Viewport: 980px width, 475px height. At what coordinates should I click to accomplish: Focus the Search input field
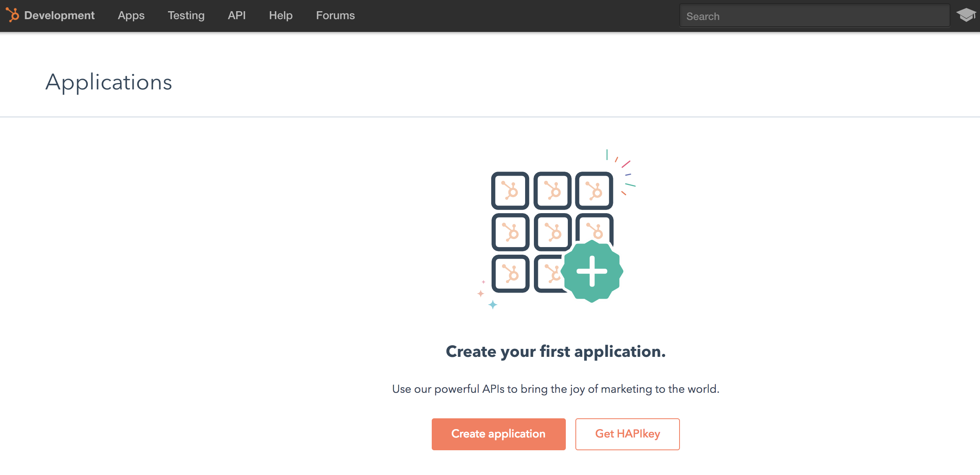[814, 16]
